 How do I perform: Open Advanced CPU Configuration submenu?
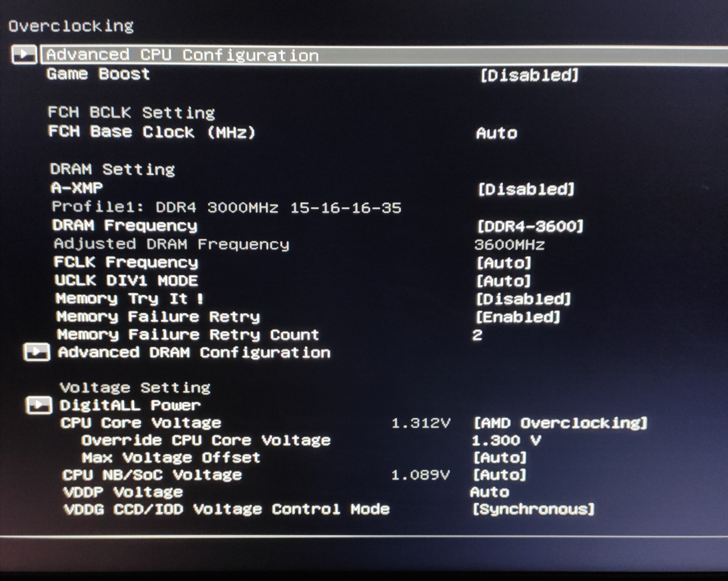click(x=183, y=55)
